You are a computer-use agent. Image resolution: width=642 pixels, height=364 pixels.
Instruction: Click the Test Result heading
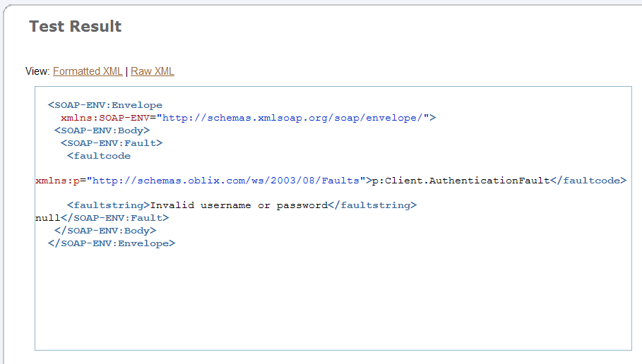point(76,27)
